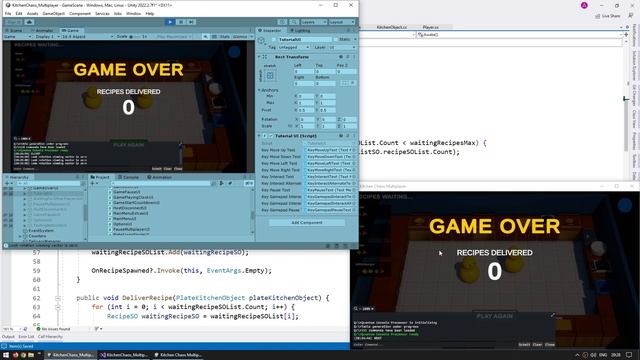Image resolution: width=640 pixels, height=360 pixels.
Task: Pick object for Key Pause Text field
Action: (353, 190)
